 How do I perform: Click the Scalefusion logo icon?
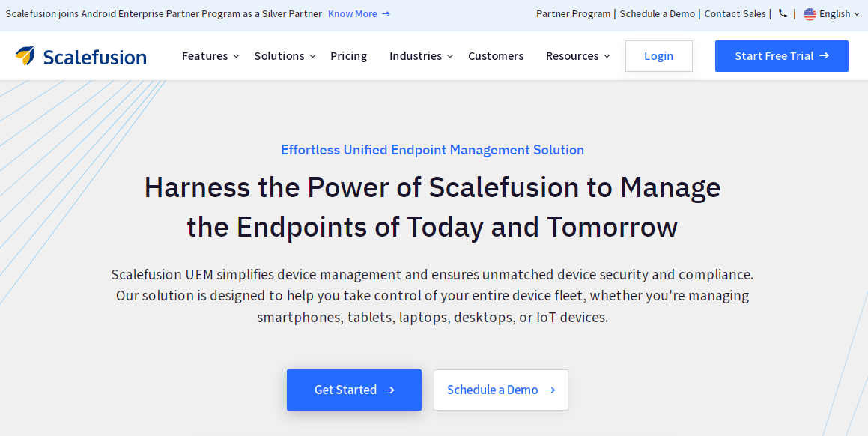tap(25, 56)
